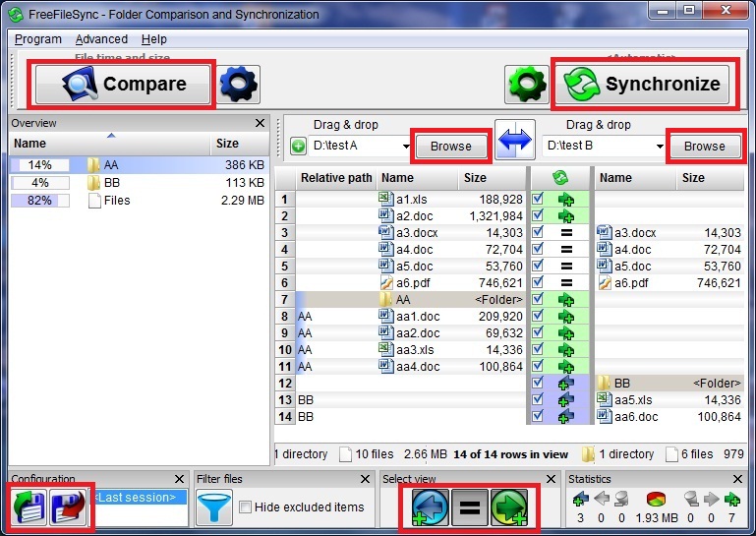Swap sides with blue double arrow

pyautogui.click(x=515, y=140)
